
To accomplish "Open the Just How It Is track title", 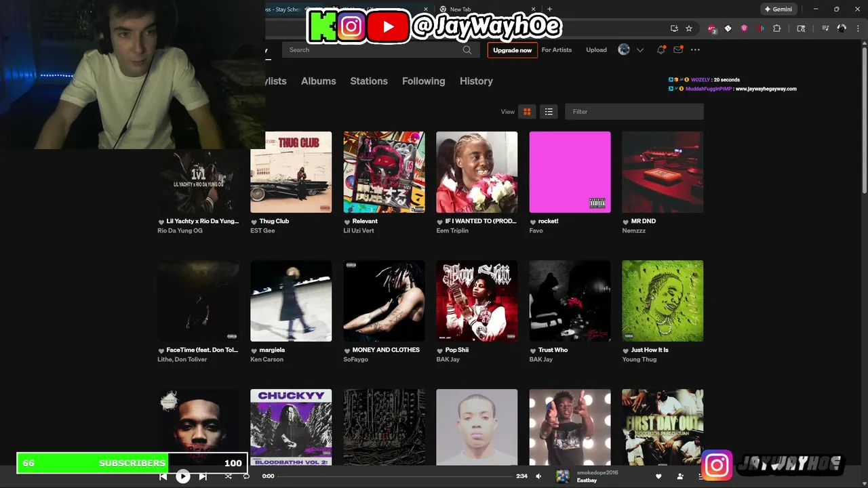I will [650, 350].
